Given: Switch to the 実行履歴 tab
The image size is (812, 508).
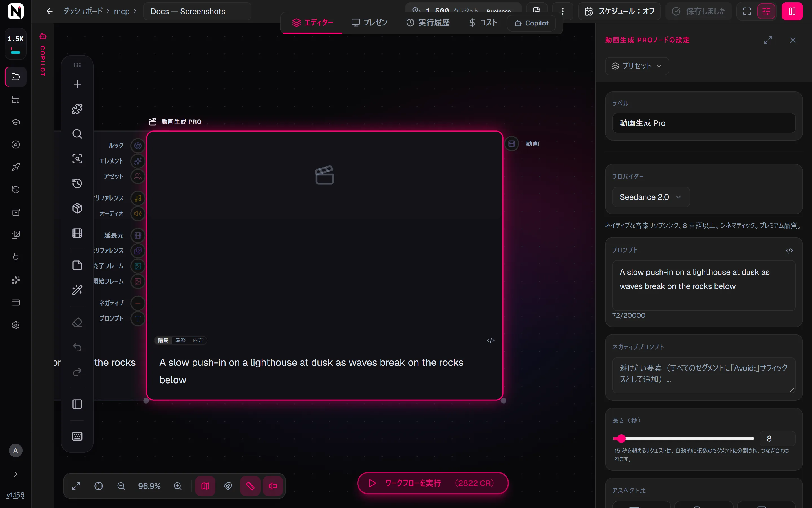Looking at the screenshot, I should click(428, 23).
